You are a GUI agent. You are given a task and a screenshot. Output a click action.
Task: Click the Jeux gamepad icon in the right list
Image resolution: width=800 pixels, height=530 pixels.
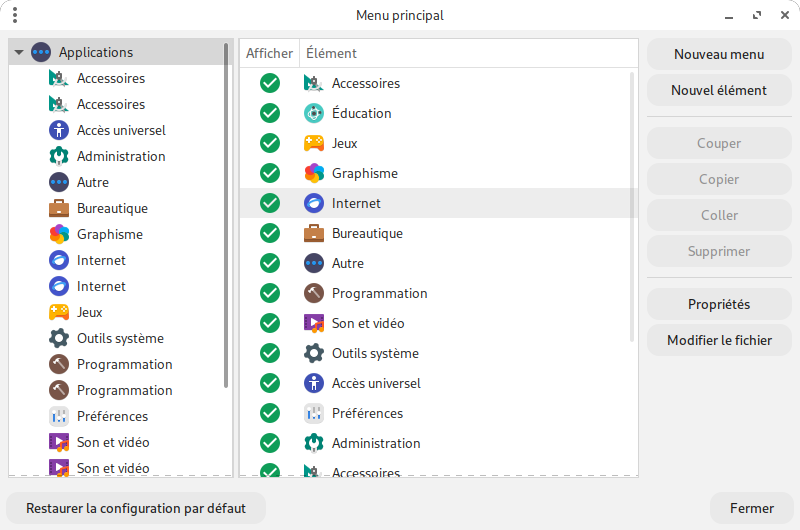(x=314, y=143)
